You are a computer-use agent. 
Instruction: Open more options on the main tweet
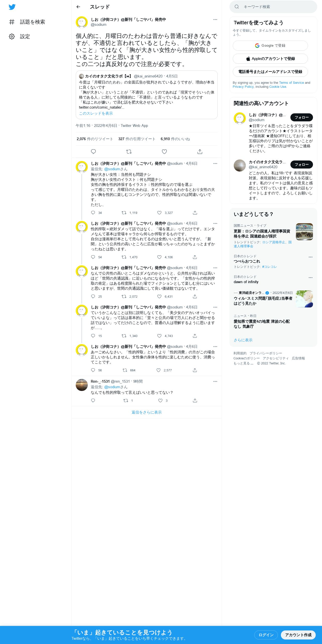(x=215, y=20)
